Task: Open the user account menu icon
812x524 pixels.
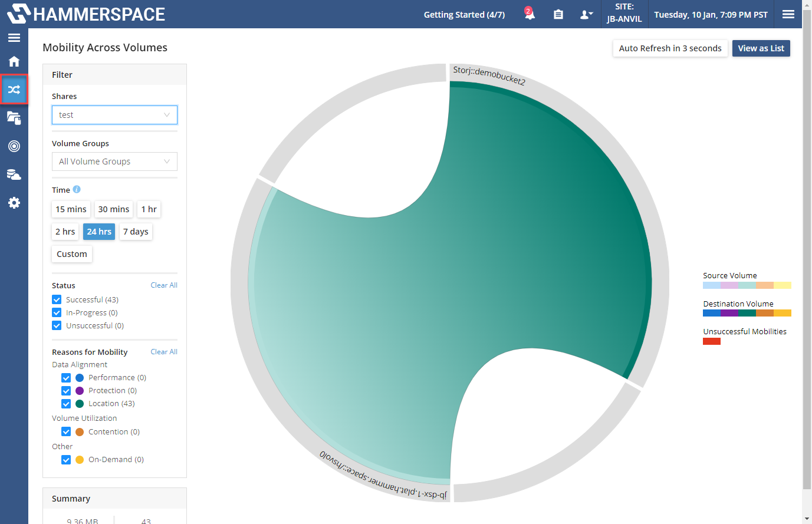Action: click(586, 14)
